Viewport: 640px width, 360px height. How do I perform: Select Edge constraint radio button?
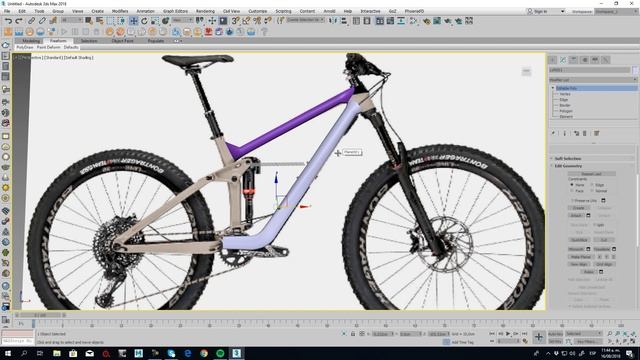click(x=592, y=185)
